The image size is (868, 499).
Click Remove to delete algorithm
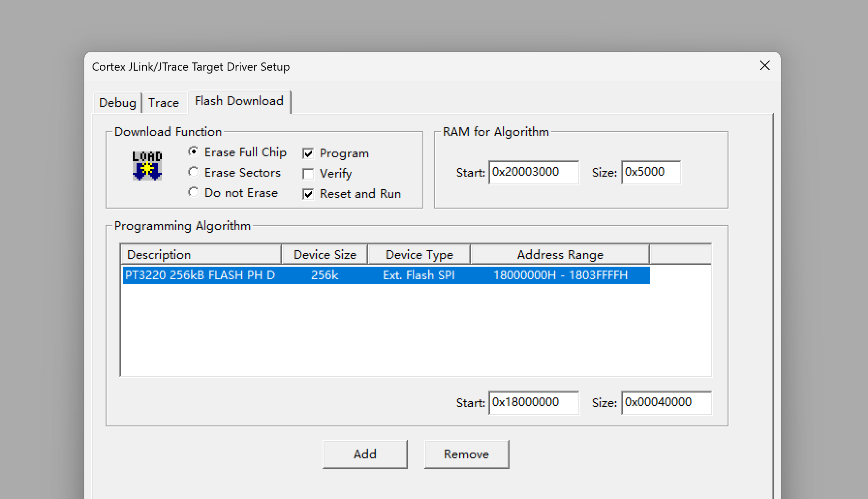coord(466,454)
